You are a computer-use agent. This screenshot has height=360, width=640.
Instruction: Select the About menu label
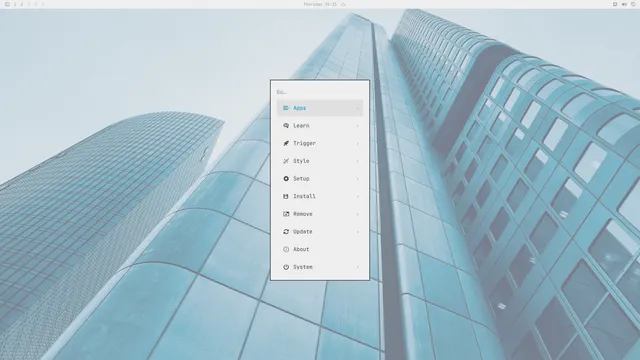coord(301,249)
